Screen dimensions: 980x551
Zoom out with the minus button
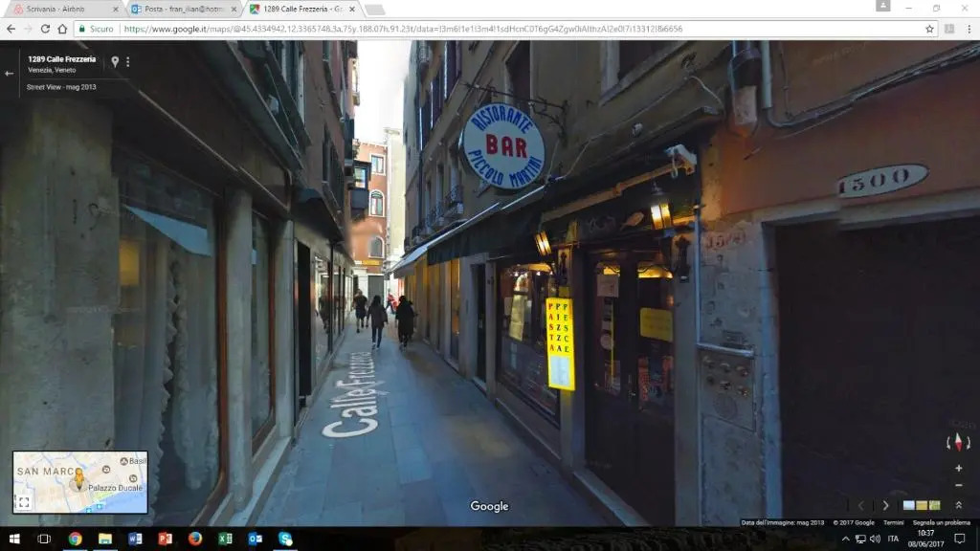[958, 485]
